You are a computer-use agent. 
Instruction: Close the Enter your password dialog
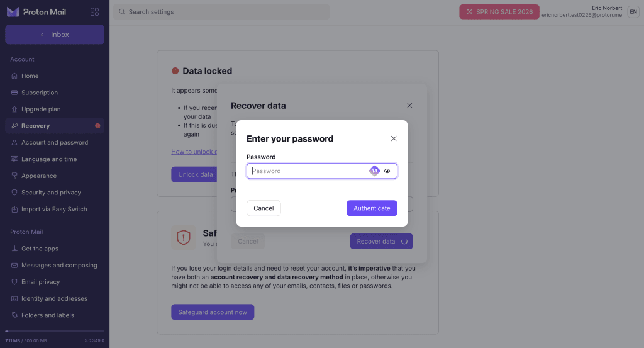click(x=394, y=138)
